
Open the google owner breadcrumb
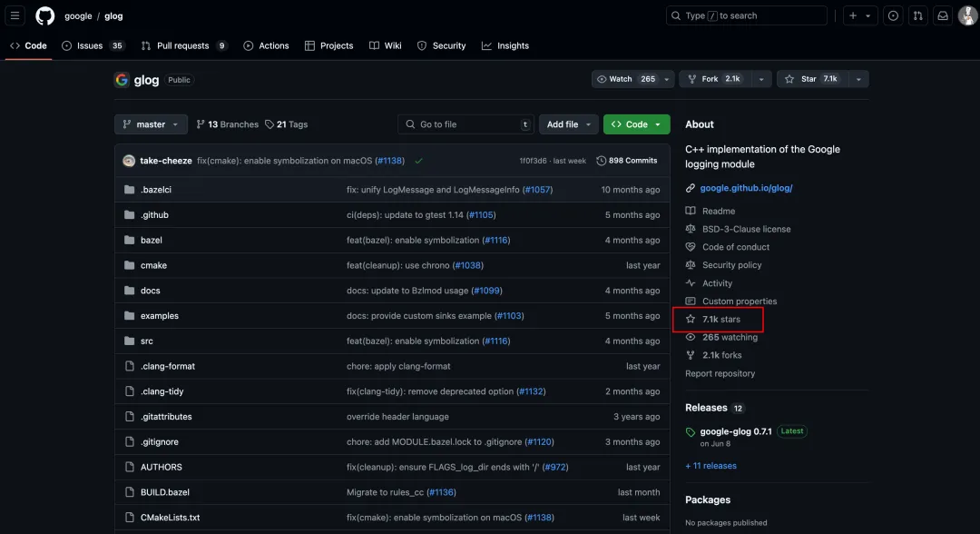[x=78, y=15]
